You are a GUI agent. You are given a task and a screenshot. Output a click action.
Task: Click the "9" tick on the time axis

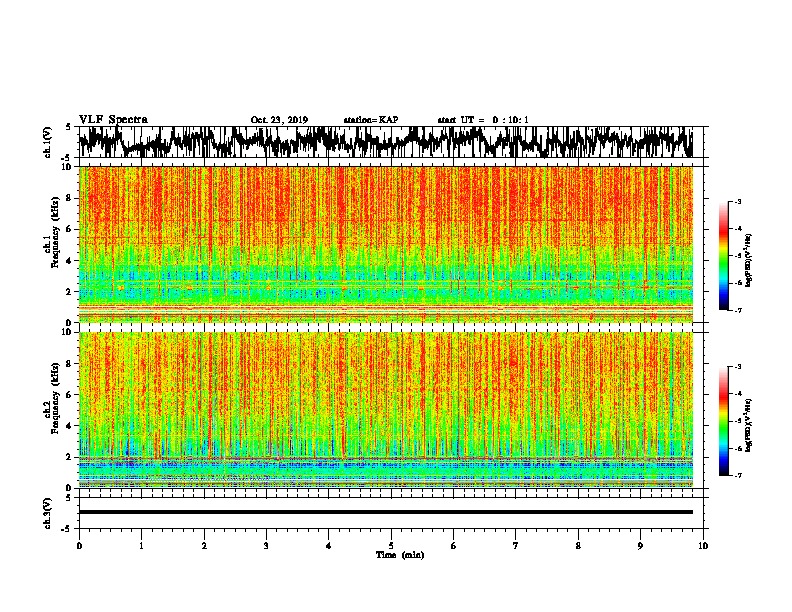[640, 546]
